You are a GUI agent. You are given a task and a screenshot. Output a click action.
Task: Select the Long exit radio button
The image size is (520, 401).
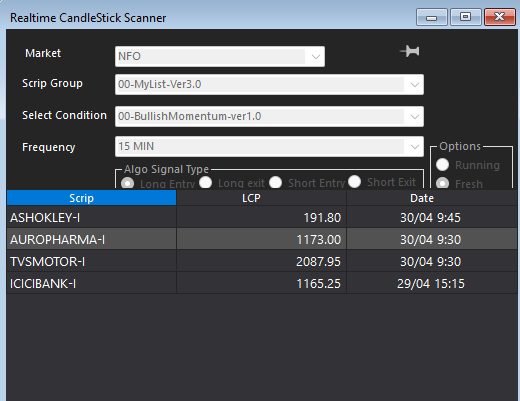[x=206, y=182]
